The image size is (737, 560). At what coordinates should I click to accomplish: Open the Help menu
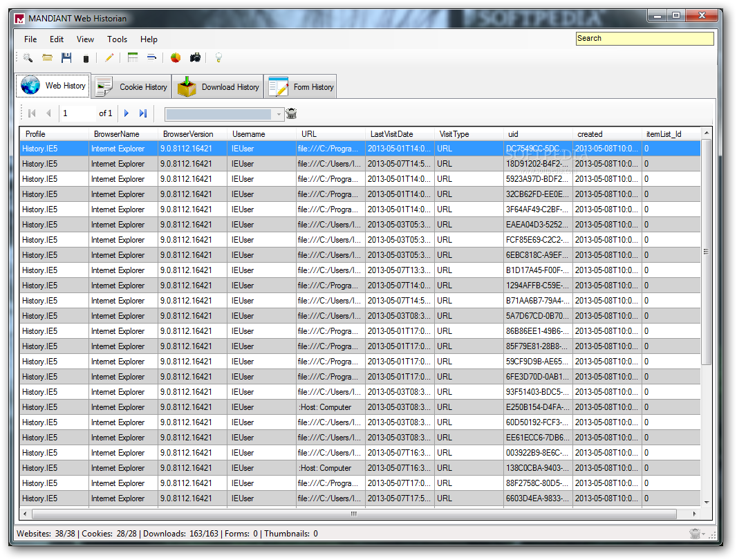click(x=149, y=39)
